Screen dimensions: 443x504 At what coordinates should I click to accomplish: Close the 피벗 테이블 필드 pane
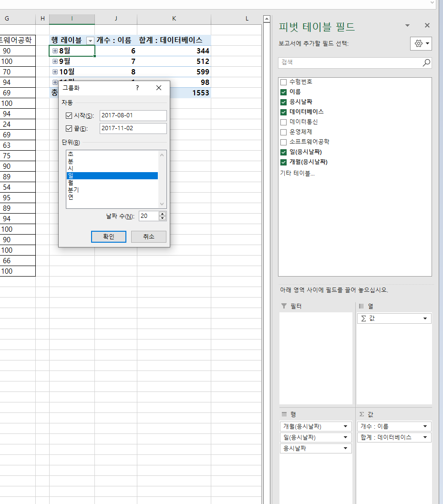[427, 26]
